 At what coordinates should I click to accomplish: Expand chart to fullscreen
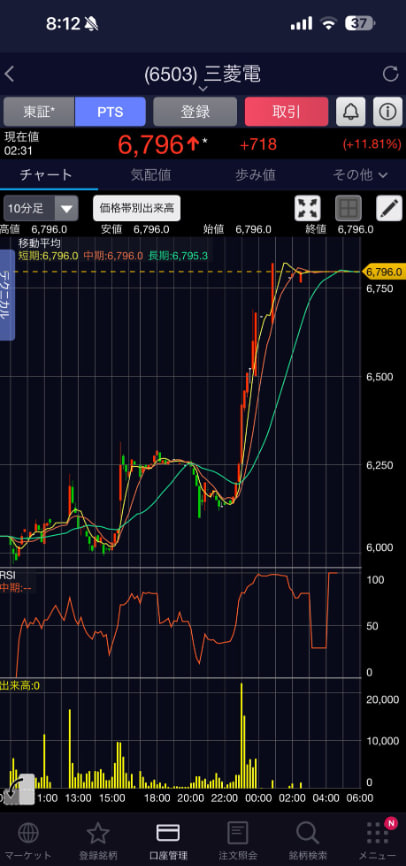click(308, 208)
